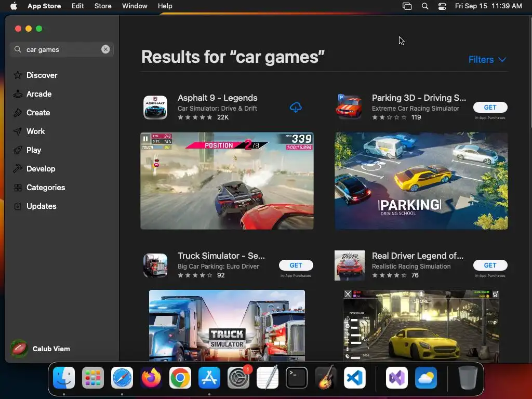Open the Help menu

[165, 6]
